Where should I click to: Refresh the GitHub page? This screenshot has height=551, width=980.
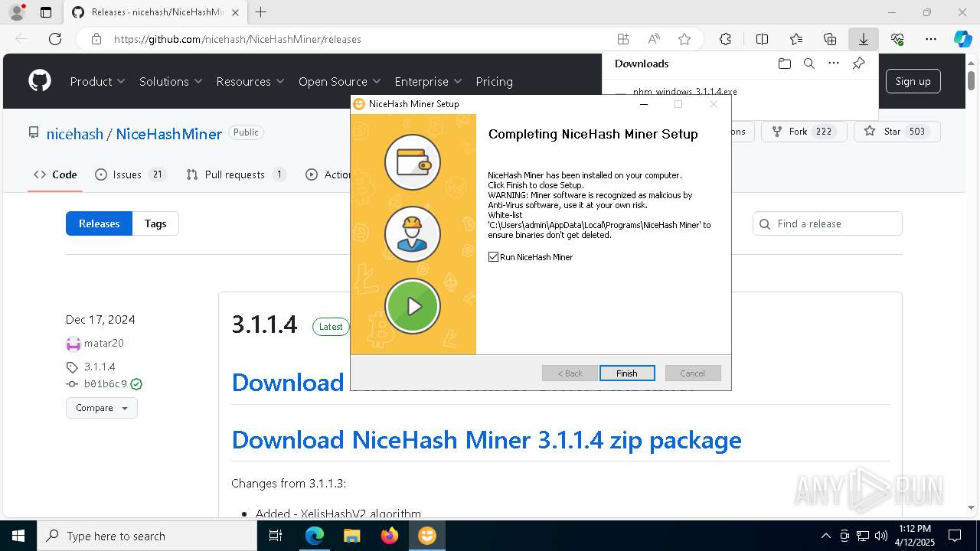click(55, 39)
